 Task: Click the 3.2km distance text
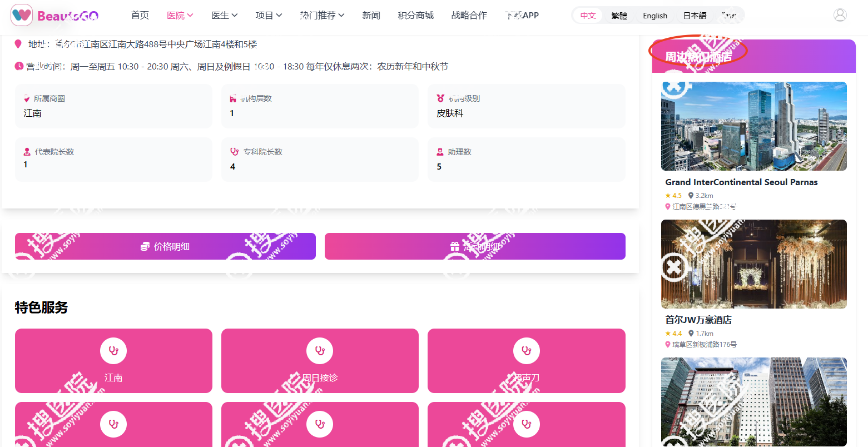[x=705, y=196]
